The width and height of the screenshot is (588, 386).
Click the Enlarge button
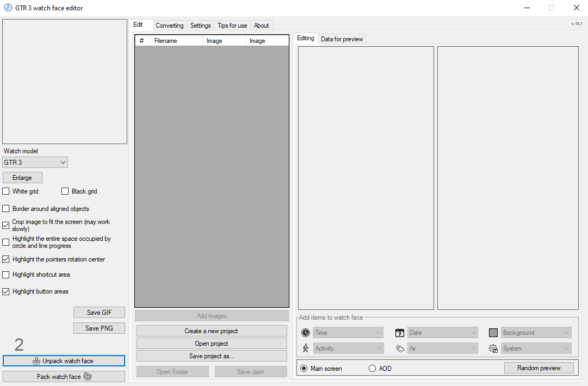coord(22,178)
